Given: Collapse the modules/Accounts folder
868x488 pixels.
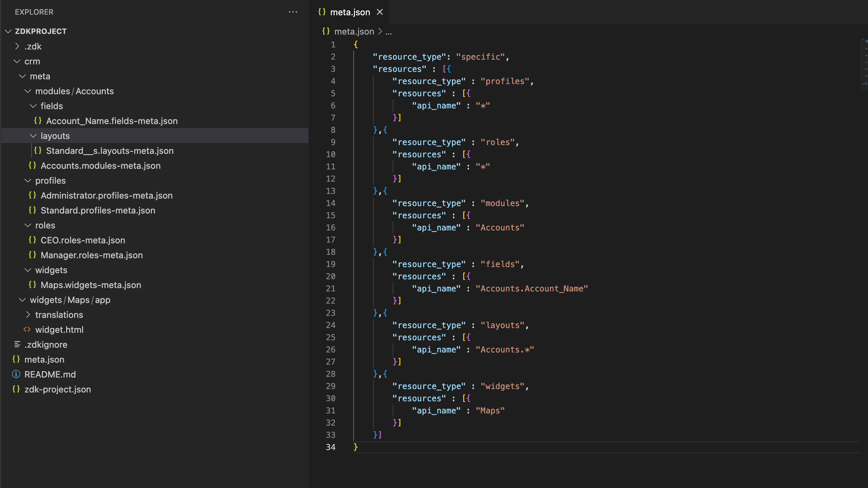Looking at the screenshot, I should coord(28,91).
